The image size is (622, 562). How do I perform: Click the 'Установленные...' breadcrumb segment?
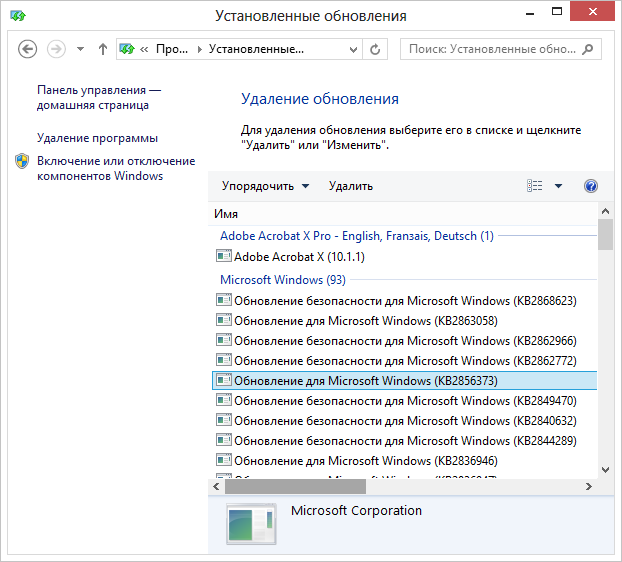click(256, 49)
